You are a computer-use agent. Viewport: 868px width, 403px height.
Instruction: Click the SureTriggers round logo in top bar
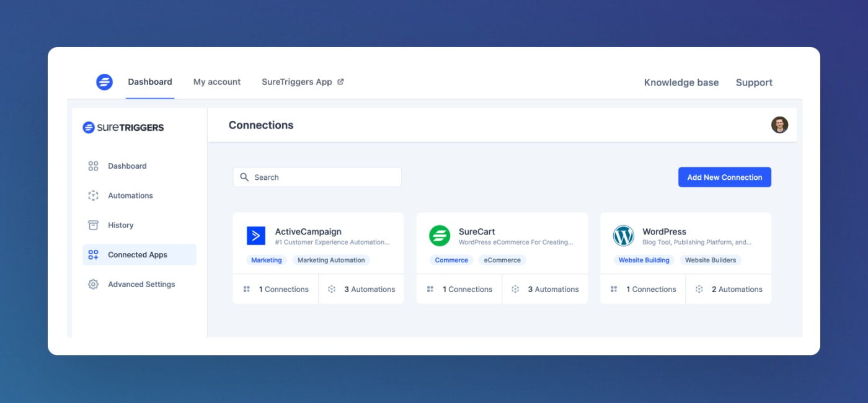(x=104, y=82)
